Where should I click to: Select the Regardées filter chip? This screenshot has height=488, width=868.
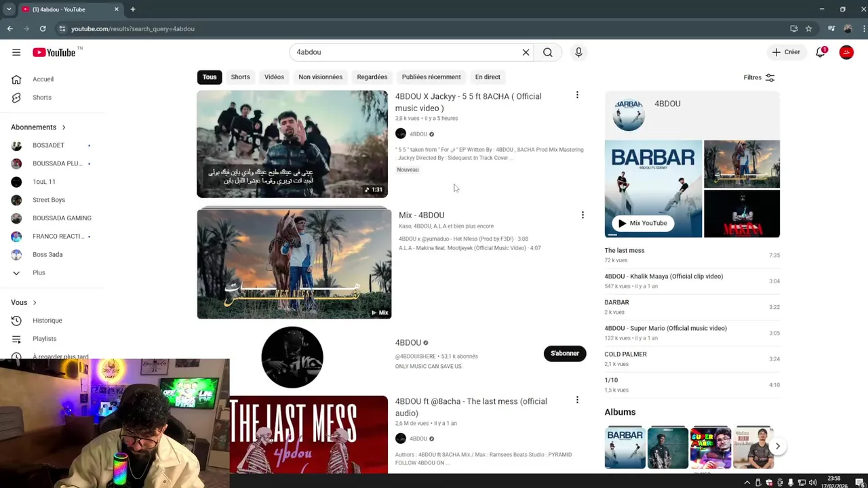pos(372,77)
